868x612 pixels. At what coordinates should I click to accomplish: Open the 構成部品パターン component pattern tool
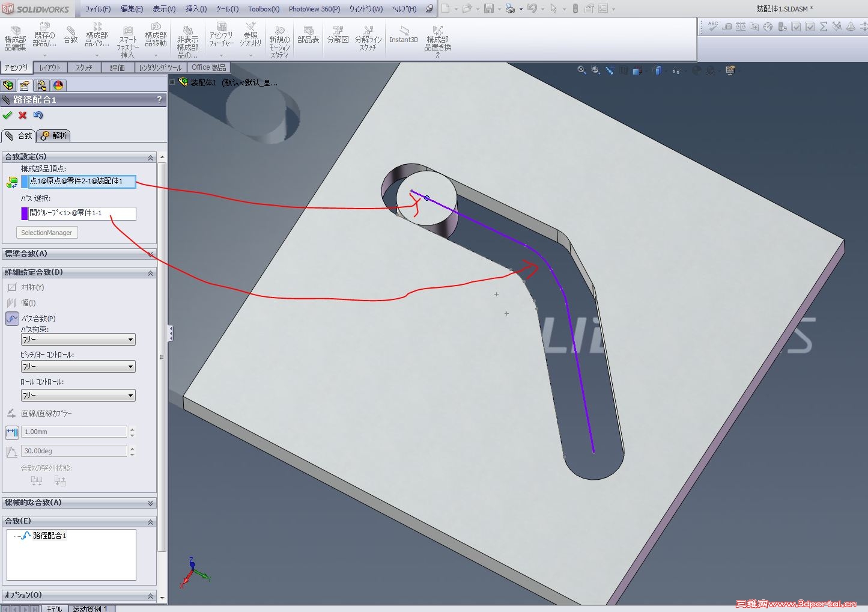point(97,38)
